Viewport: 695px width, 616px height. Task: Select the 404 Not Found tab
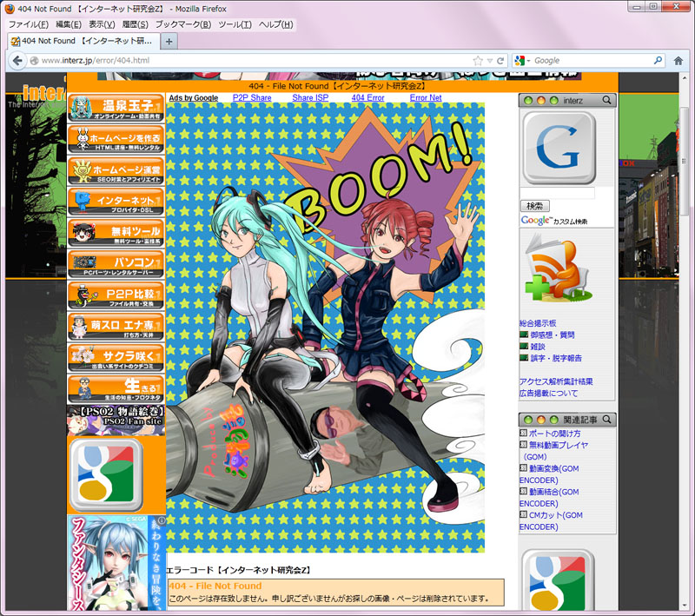click(x=83, y=41)
